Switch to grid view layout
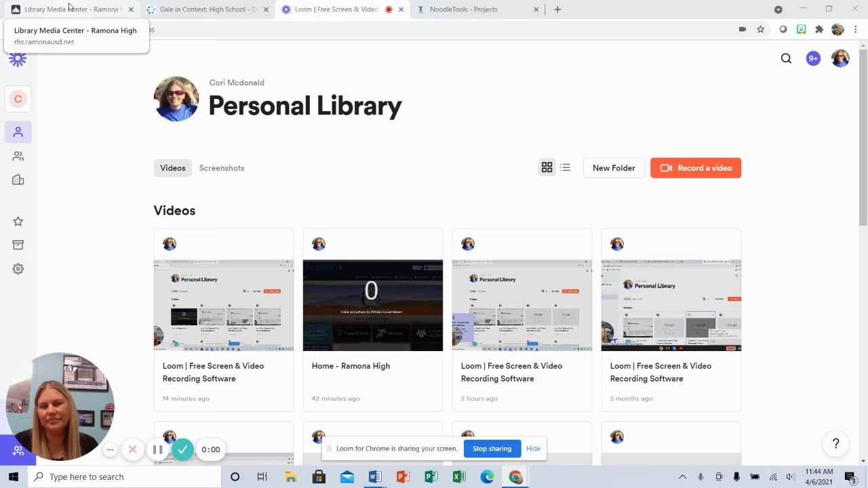Viewport: 868px width, 488px height. coord(547,167)
